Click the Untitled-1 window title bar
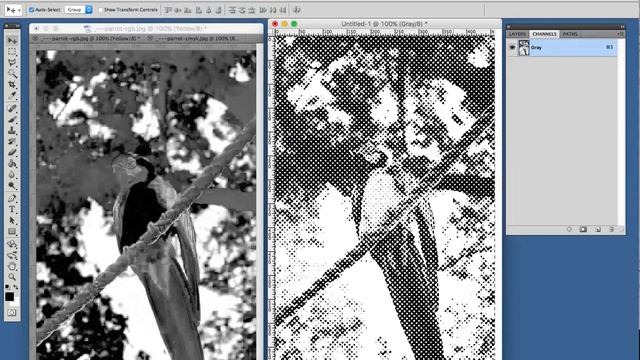The height and width of the screenshot is (360, 640). click(x=384, y=24)
